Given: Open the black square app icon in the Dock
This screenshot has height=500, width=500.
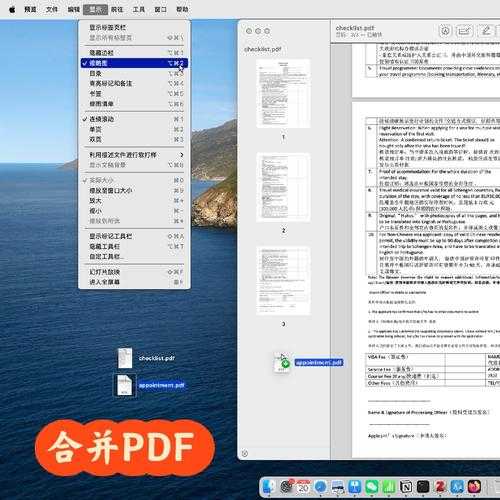Looking at the screenshot, I should 423,487.
